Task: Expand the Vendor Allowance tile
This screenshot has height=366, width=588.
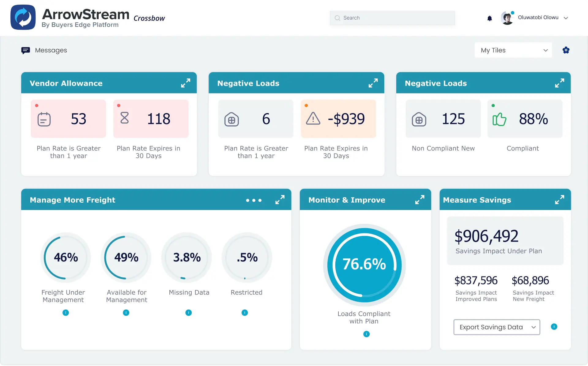Action: click(185, 83)
